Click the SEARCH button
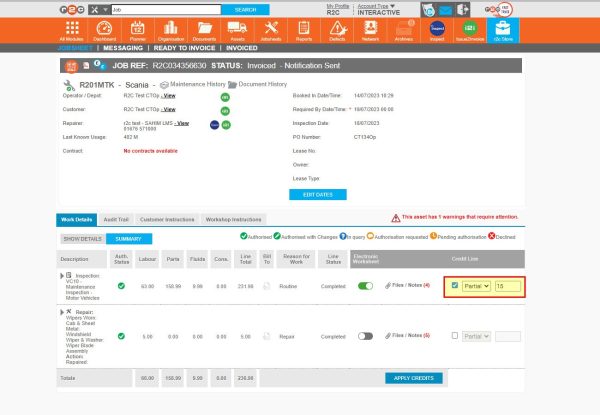600x415 pixels. (245, 10)
